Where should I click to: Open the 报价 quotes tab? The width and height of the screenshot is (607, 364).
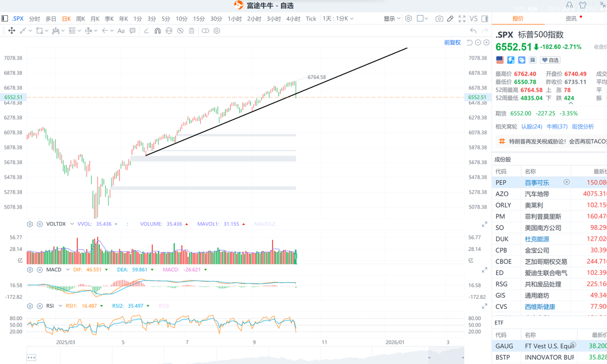click(x=518, y=19)
